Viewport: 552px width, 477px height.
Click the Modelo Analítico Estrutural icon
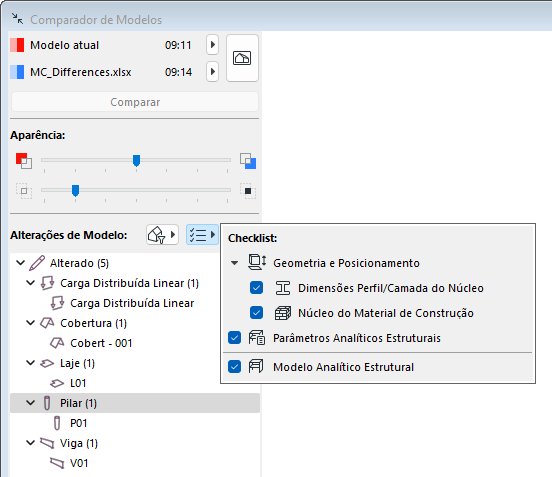(256, 366)
